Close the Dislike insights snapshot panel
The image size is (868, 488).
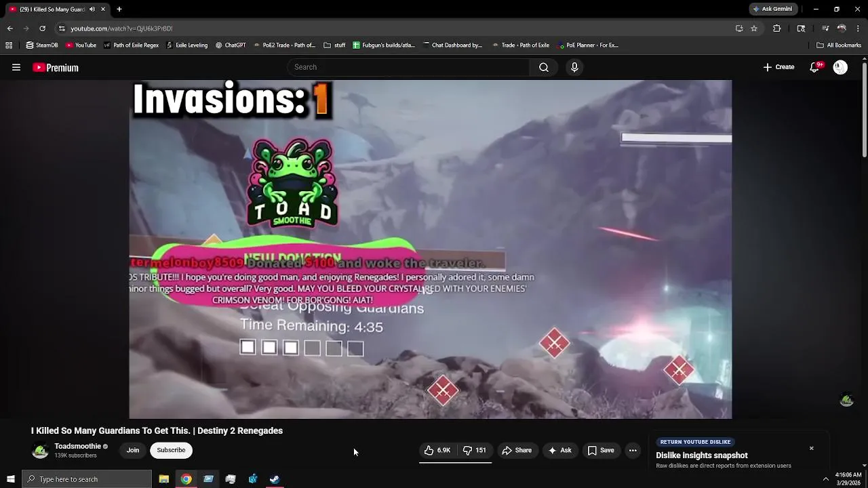click(x=811, y=448)
